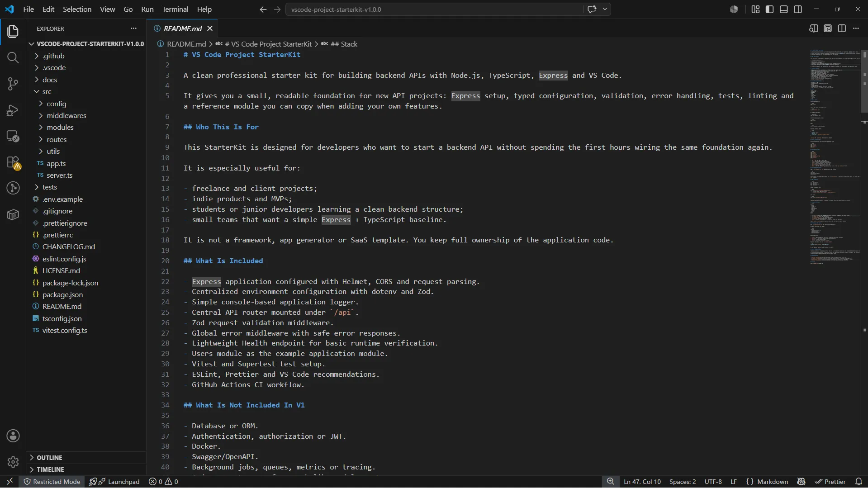This screenshot has height=488, width=868.
Task: Open the Selection menu
Action: coord(77,9)
